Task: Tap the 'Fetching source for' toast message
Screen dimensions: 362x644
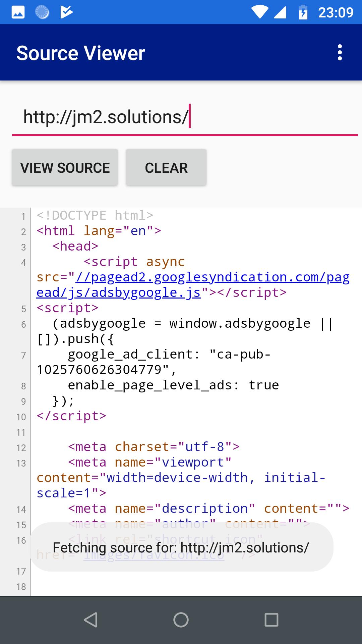Action: (x=181, y=547)
